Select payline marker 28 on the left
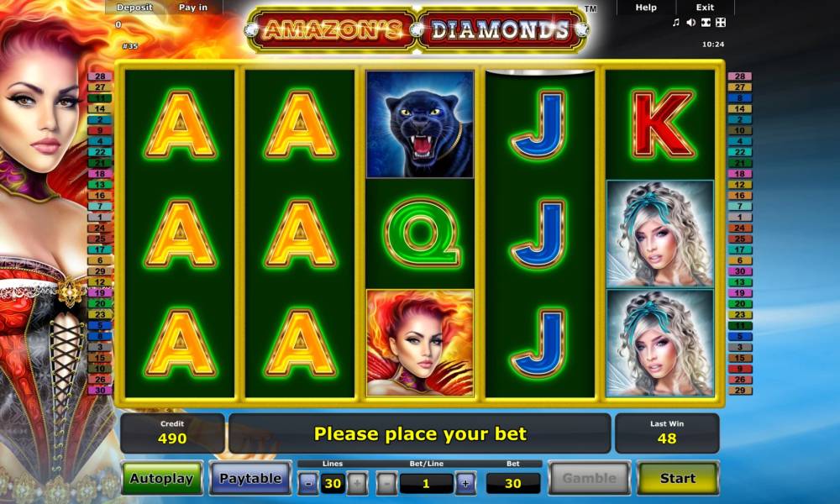This screenshot has height=504, width=840. (x=100, y=76)
